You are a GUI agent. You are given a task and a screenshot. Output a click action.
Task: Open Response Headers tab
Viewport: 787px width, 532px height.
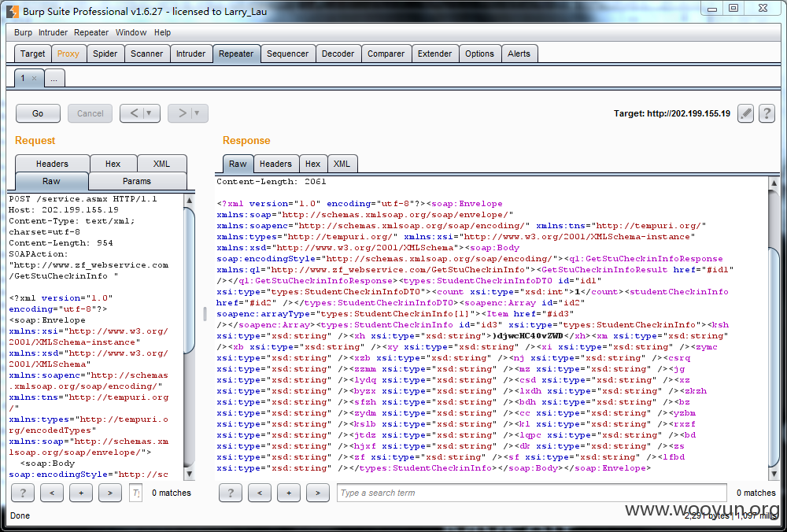(x=275, y=164)
